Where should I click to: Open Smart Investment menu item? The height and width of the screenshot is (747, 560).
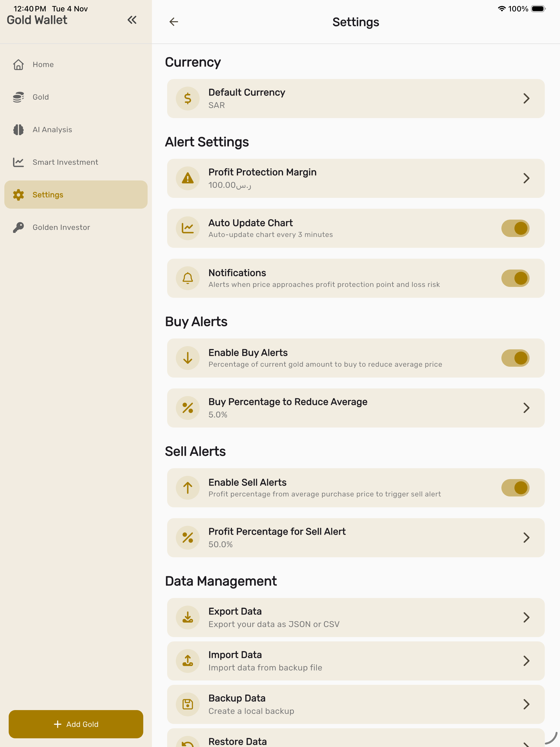[65, 162]
